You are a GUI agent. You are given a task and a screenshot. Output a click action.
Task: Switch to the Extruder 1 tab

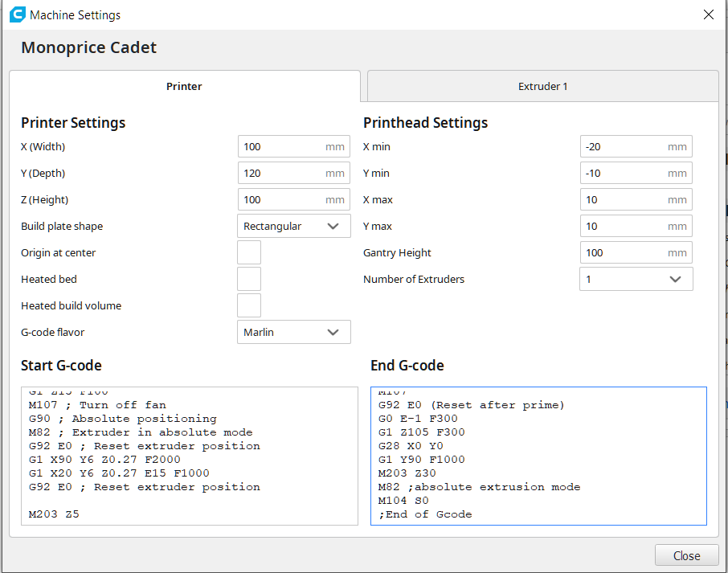(x=542, y=86)
